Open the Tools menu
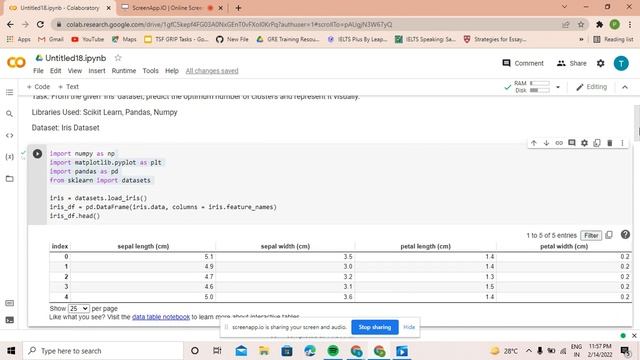640x360 pixels. coord(150,71)
